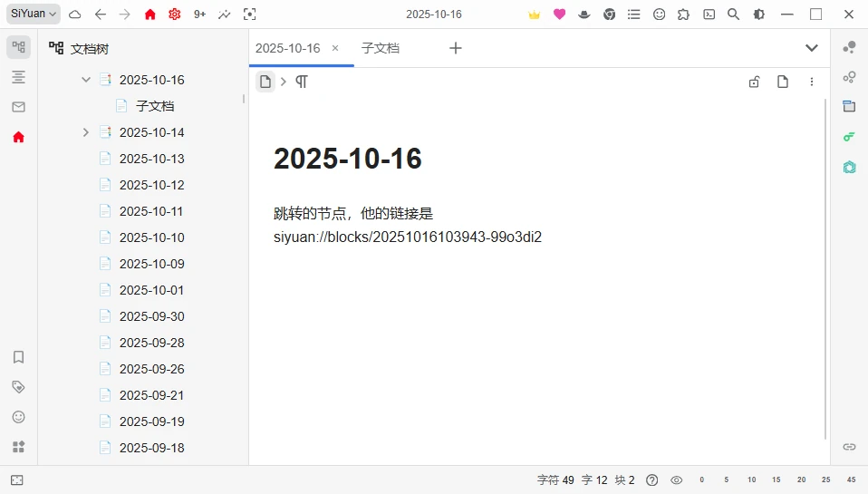The height and width of the screenshot is (494, 868).
Task: Close the 2025-10-16 tab
Action: pos(335,48)
